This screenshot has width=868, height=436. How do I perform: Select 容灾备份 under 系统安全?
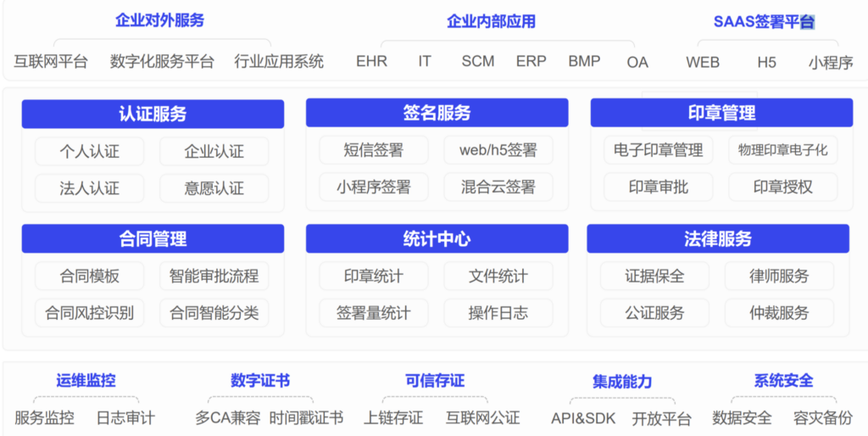pos(822,418)
